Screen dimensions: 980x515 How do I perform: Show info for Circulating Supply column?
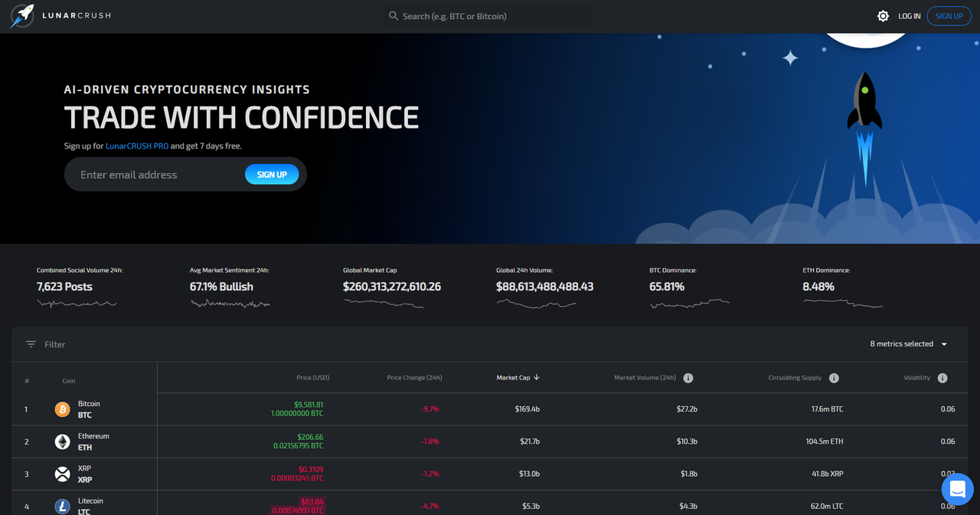coord(834,378)
